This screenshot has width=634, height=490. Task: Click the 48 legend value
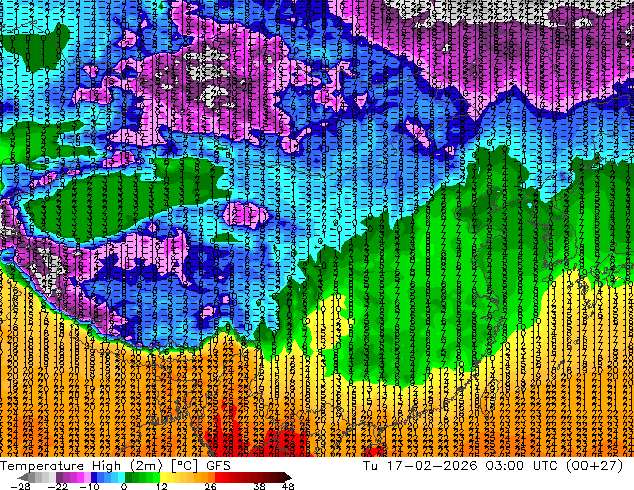tap(288, 486)
